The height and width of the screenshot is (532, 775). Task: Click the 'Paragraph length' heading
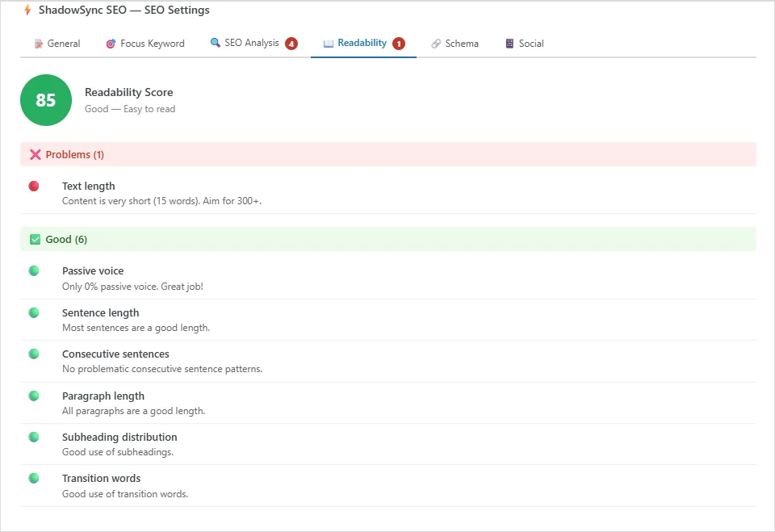tap(103, 396)
